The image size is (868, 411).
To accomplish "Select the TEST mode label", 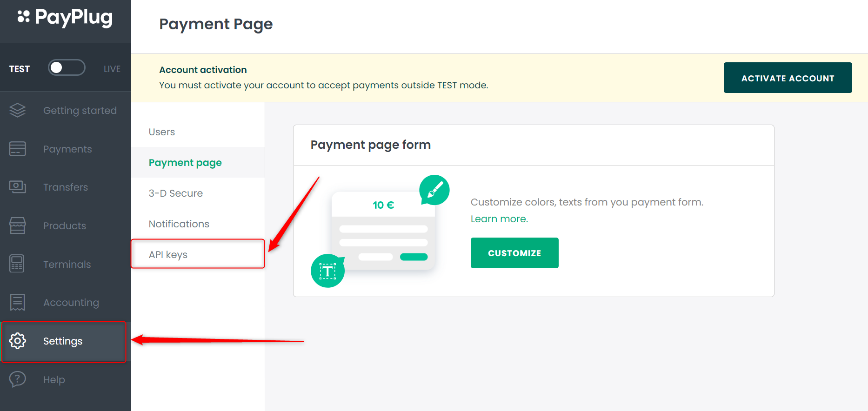I will (x=20, y=69).
